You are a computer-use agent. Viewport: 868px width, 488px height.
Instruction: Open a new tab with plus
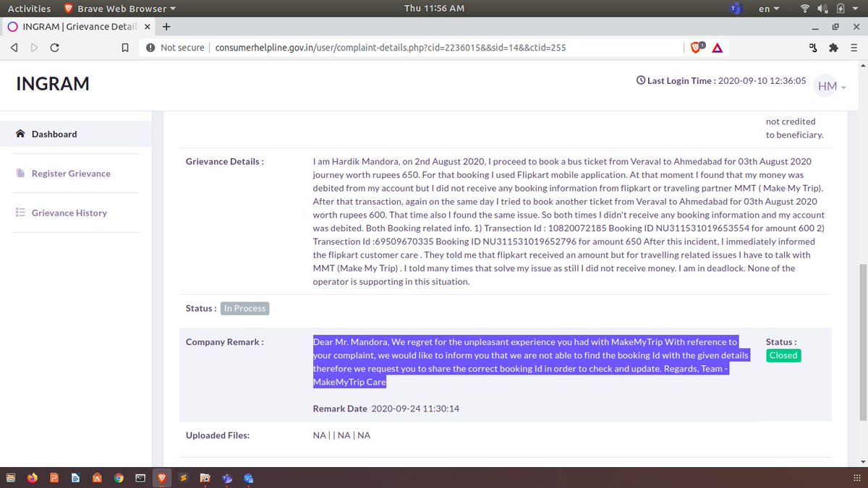coord(166,27)
